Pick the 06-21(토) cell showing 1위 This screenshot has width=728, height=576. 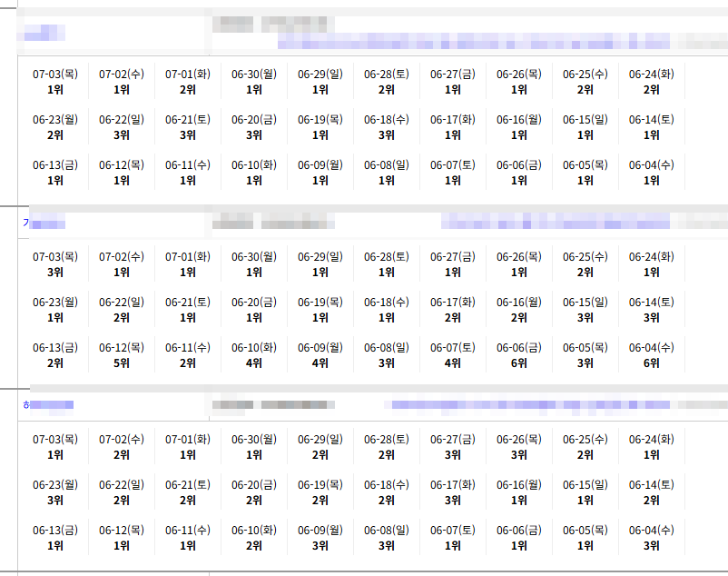[188, 310]
